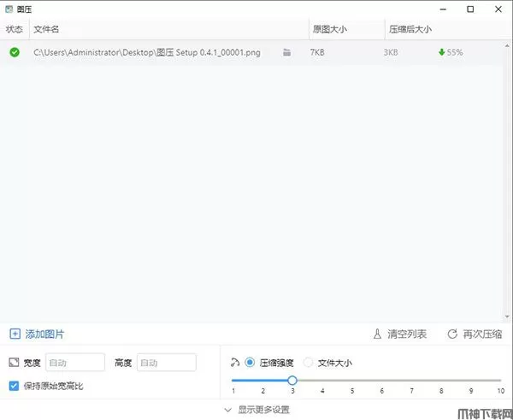Screen dimensions: 513x420
Task: Click the 图压 app icon in the title bar
Action: (9, 9)
